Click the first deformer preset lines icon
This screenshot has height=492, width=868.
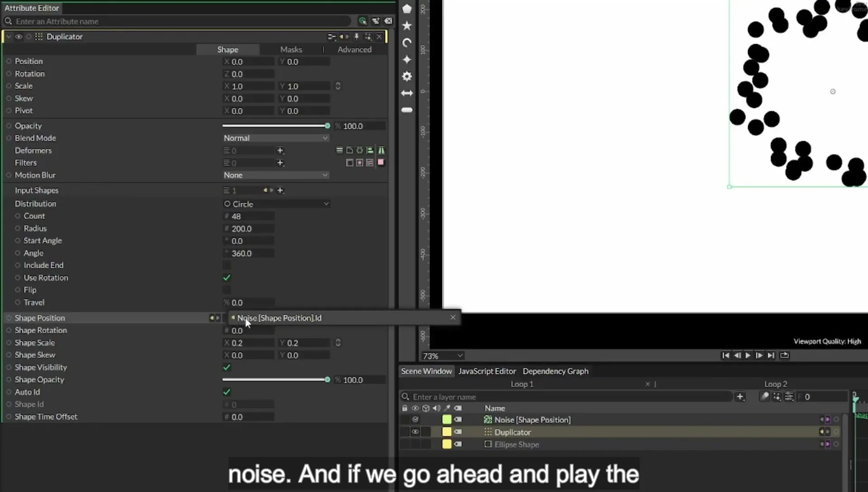339,150
